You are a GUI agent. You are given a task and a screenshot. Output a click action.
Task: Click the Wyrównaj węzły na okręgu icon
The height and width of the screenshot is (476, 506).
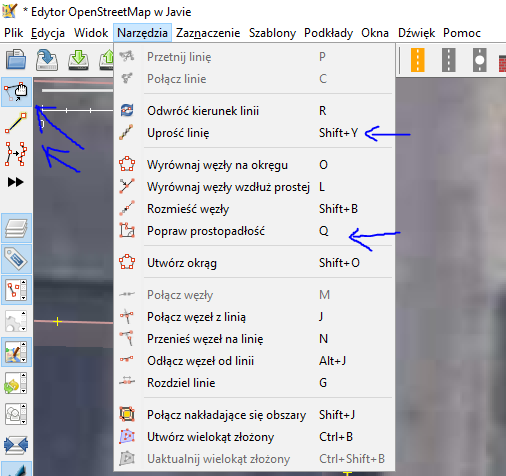(x=127, y=164)
